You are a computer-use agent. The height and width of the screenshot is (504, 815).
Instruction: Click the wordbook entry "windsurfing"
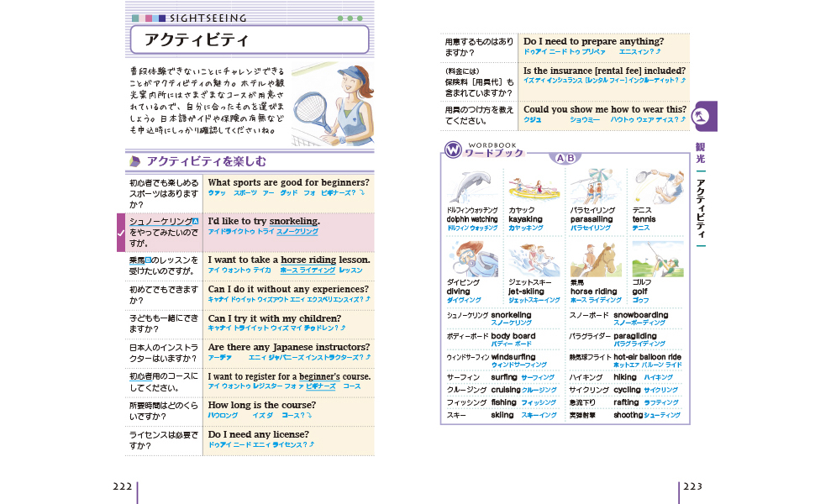(x=513, y=357)
